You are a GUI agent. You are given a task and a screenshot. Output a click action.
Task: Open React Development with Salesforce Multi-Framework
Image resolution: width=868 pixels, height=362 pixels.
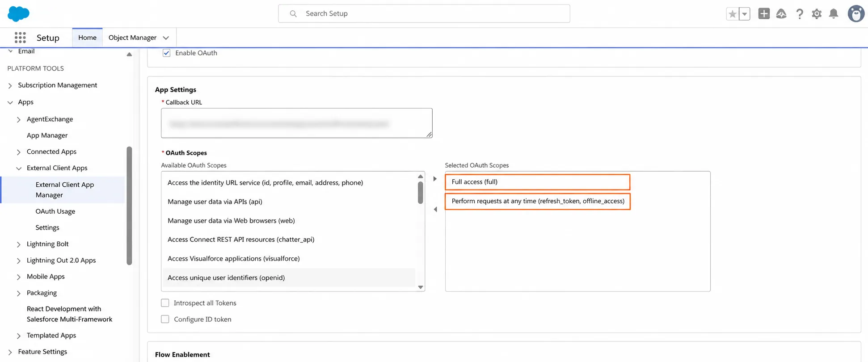[x=69, y=314]
